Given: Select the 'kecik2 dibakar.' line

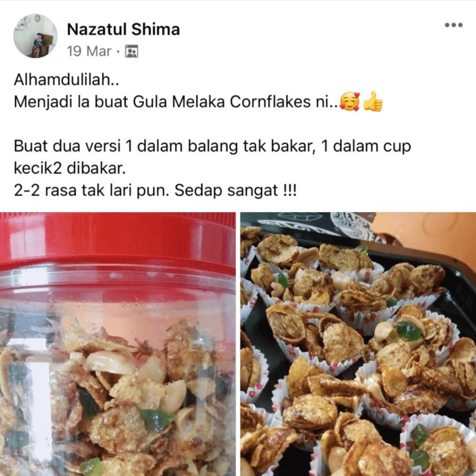Looking at the screenshot, I should pyautogui.click(x=70, y=168).
